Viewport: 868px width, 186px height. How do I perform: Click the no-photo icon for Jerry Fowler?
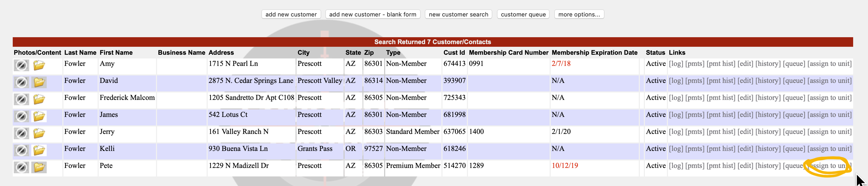pos(21,133)
